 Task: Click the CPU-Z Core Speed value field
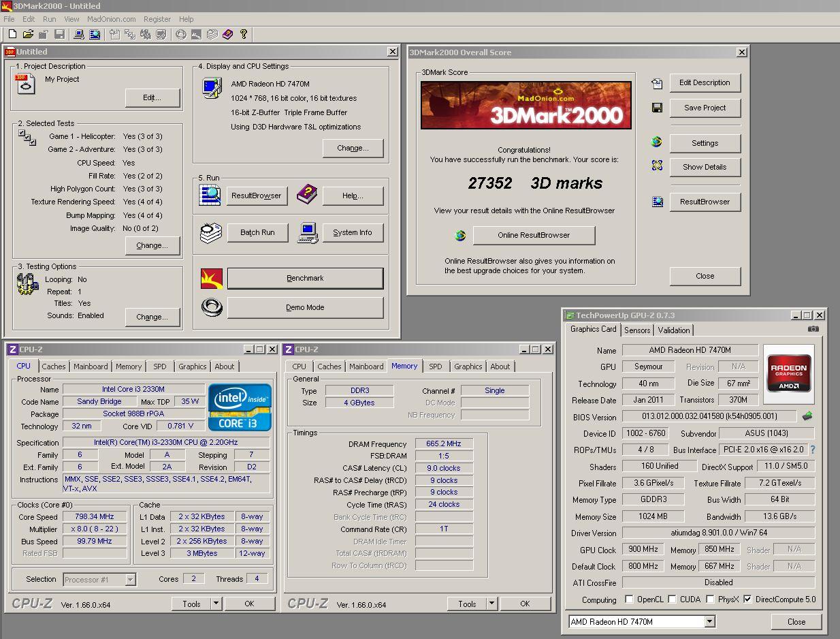[95, 516]
